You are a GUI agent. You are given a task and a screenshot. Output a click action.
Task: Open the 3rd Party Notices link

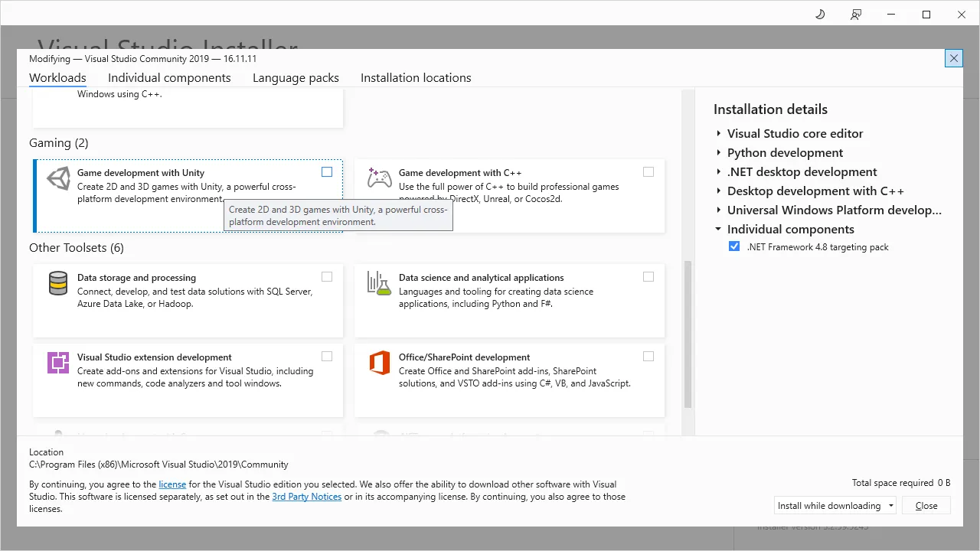307,497
